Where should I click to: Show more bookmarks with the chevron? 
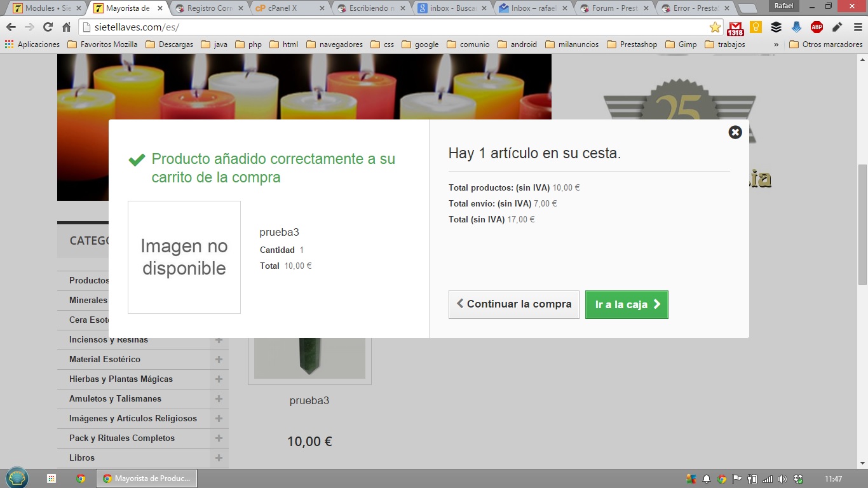tap(776, 44)
